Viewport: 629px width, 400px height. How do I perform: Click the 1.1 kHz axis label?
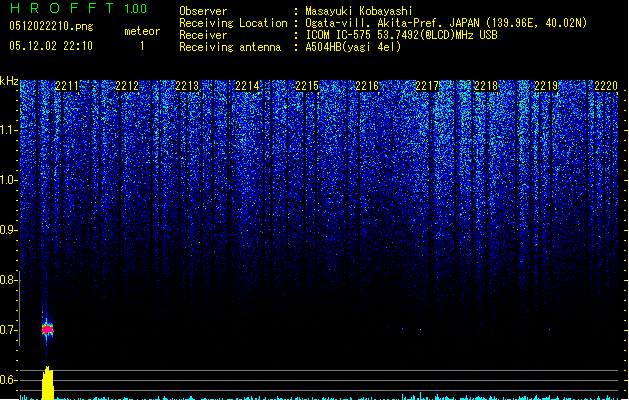point(8,130)
